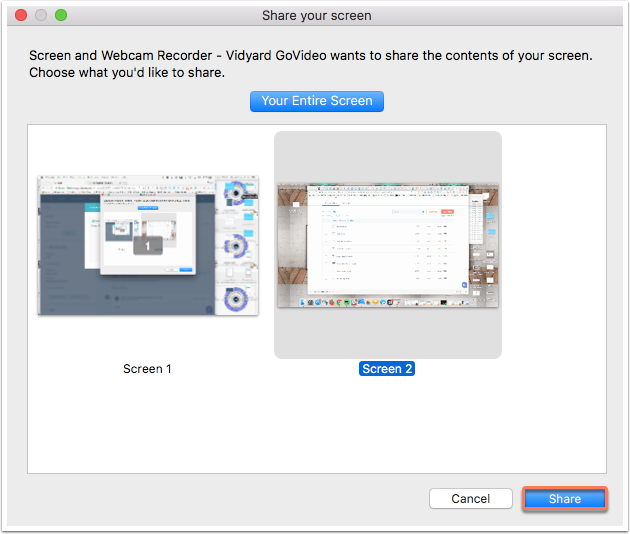This screenshot has height=534, width=630.
Task: Click the highlighted Screen 2 label
Action: point(387,368)
